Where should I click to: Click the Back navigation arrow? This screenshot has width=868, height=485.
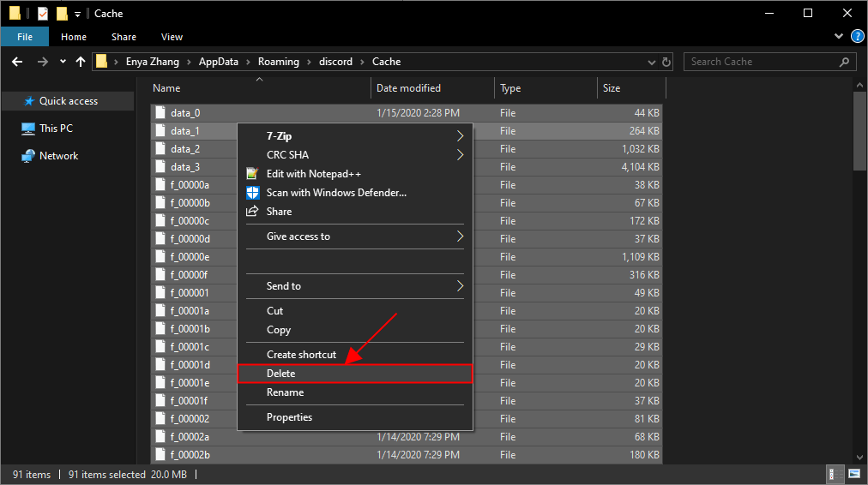[17, 62]
